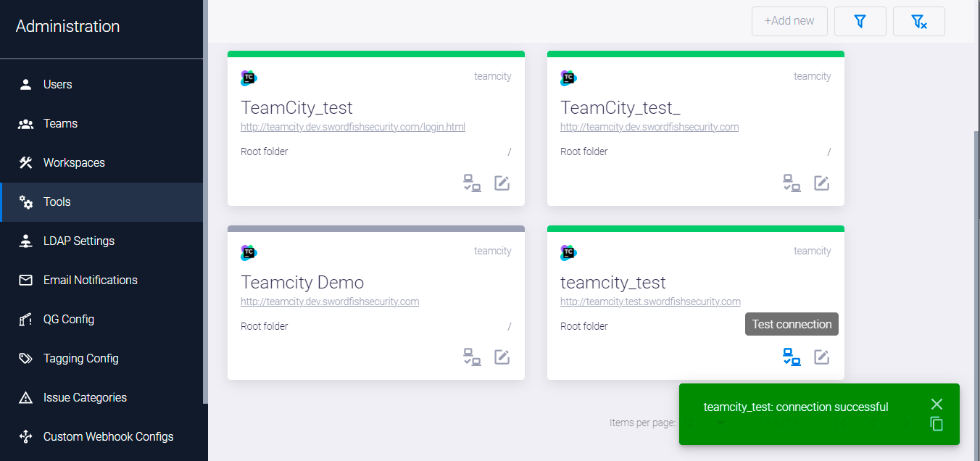
Task: Clear the applied filters
Action: [918, 21]
